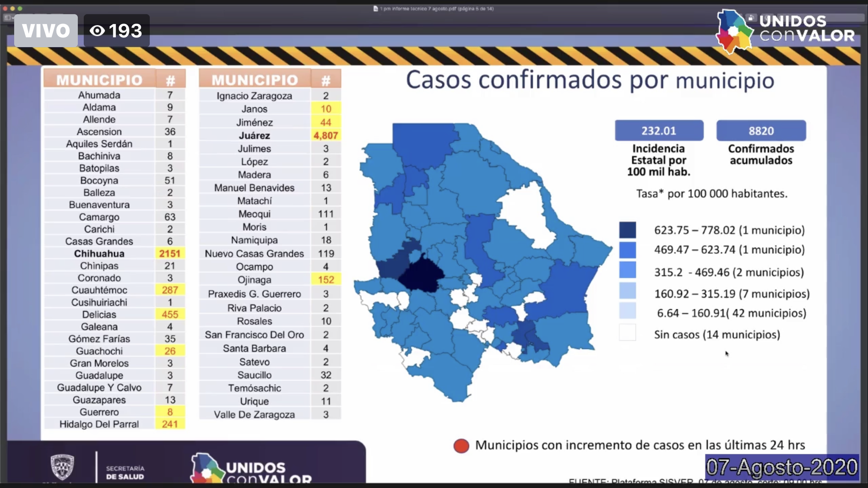Viewport: 868px width, 488px height.
Task: Click the Unidos con Valor logo top right
Action: (x=784, y=31)
